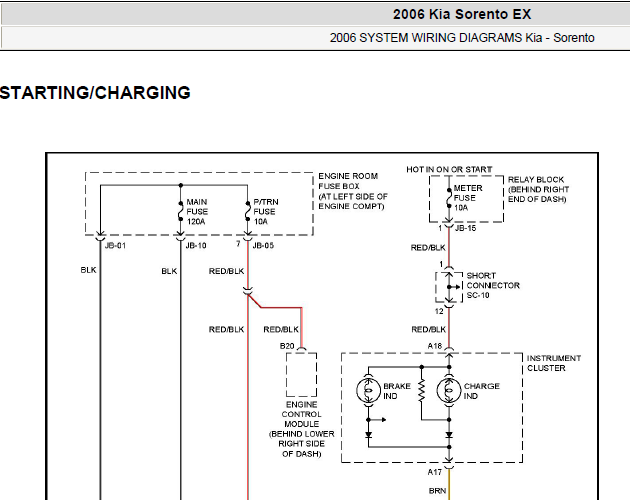Screen dimensions: 630x500
Task: Click the A18 pin label
Action: (x=435, y=346)
